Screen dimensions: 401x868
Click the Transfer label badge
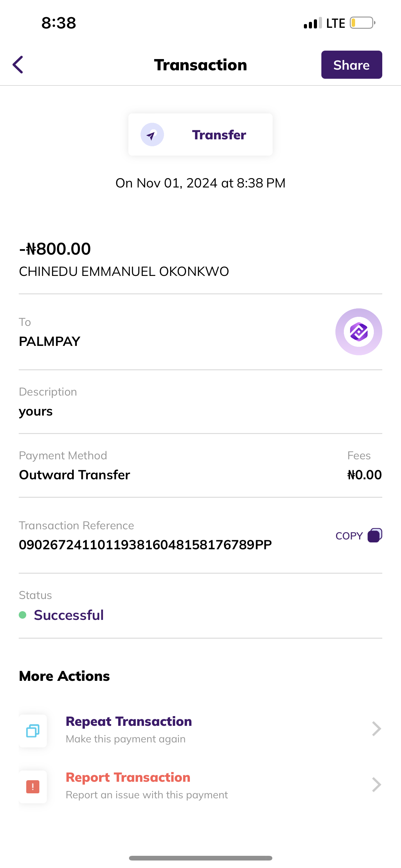click(219, 135)
